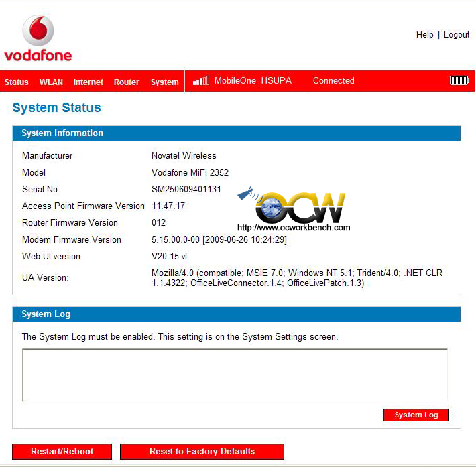Click the Web UI version label
Image resolution: width=476 pixels, height=467 pixels.
point(51,257)
